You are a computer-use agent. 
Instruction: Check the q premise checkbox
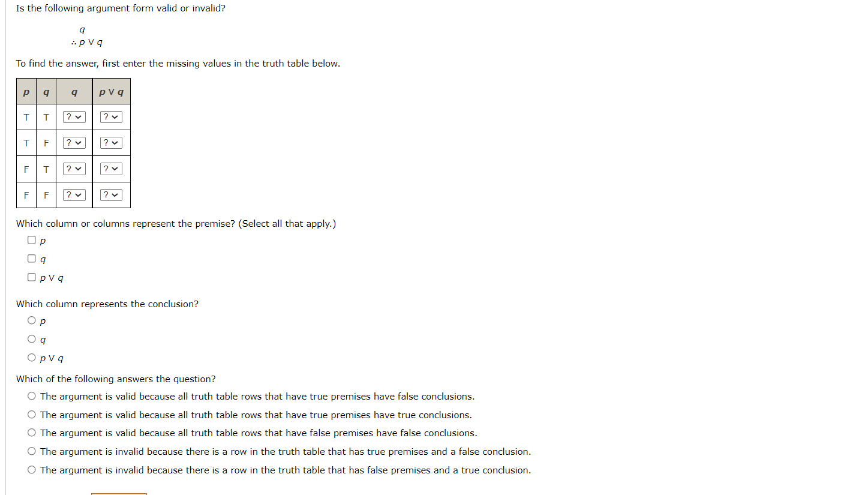[31, 258]
